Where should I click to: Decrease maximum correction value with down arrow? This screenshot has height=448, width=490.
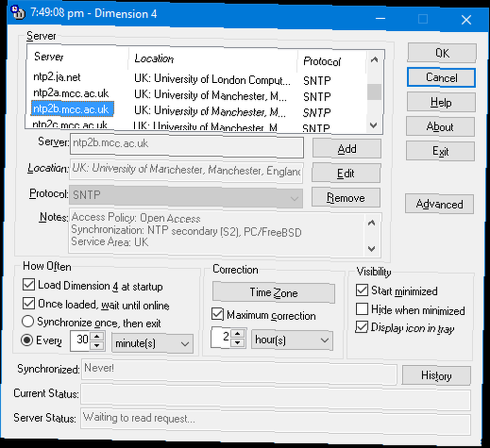238,342
